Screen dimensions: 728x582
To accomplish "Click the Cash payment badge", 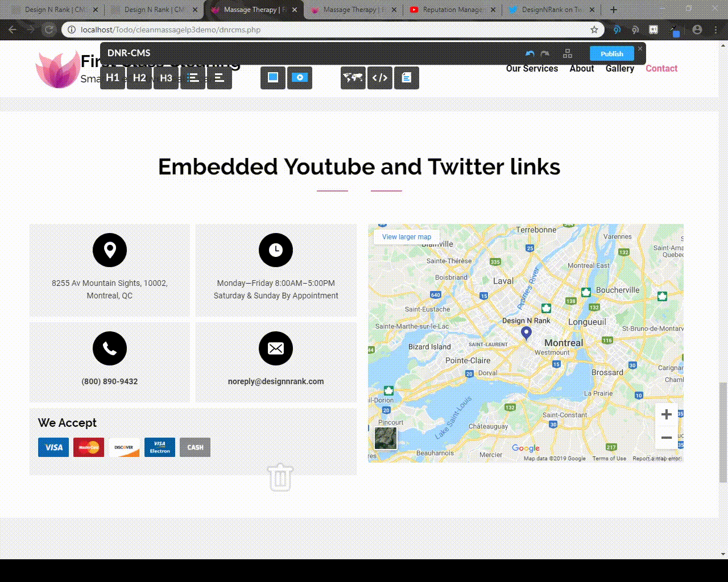I will coord(195,447).
